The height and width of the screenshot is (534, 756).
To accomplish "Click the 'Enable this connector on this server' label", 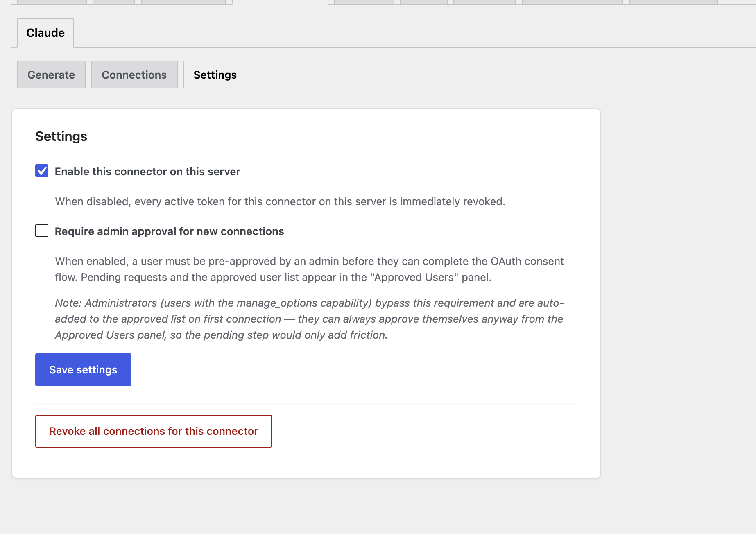I will point(147,172).
